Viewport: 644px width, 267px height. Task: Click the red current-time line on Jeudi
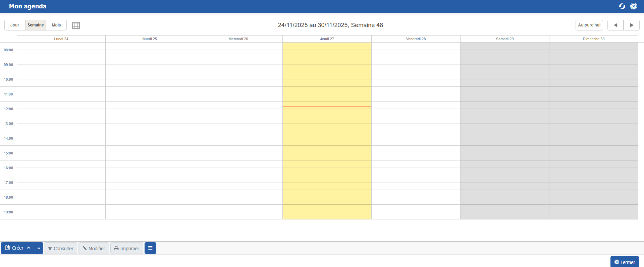click(327, 106)
